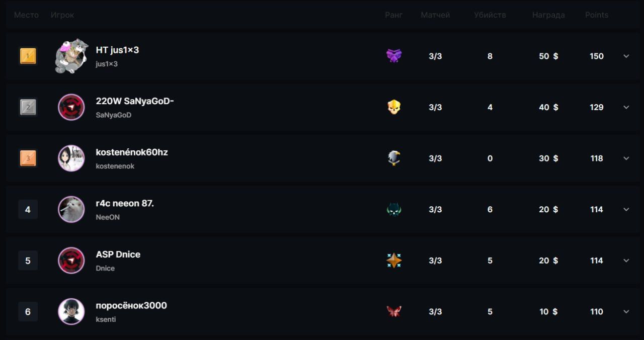Screen dimensions: 644x340
Task: Click the silver second place medal
Action: 28,107
